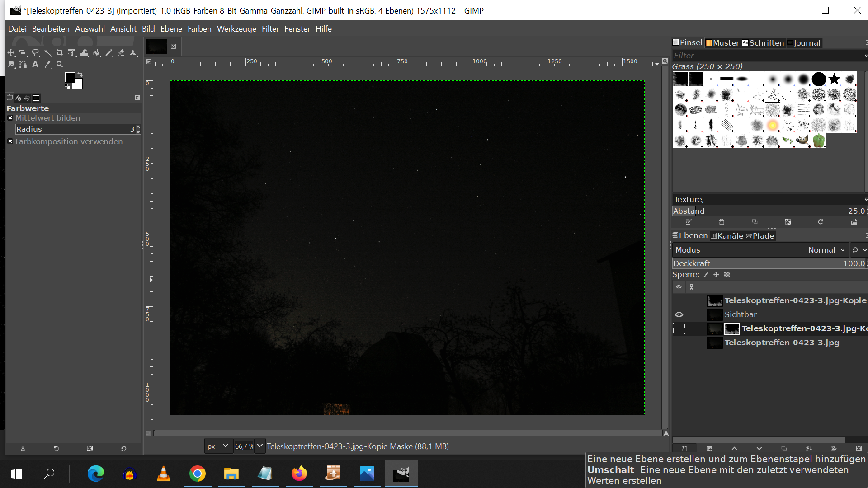Open brush as image icon

point(854,222)
